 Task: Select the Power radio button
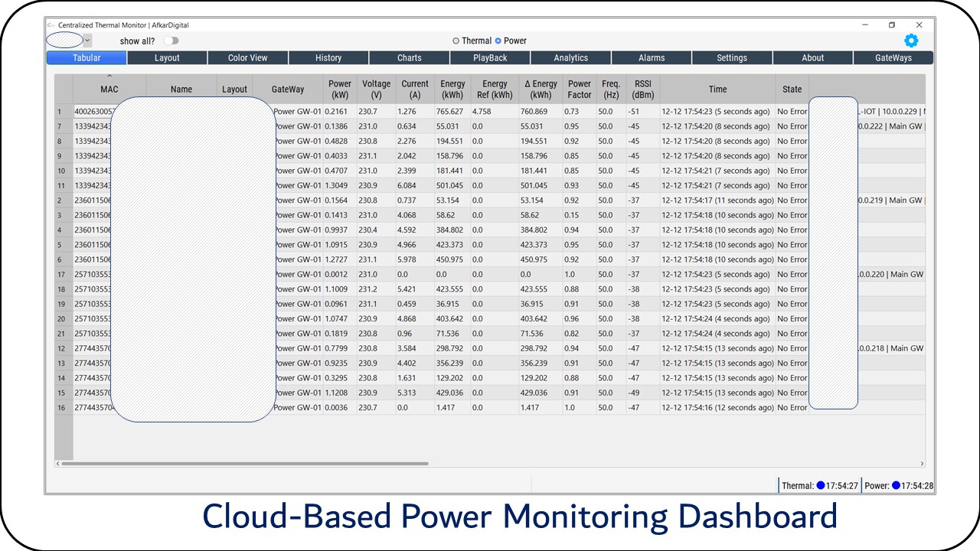[x=498, y=41]
